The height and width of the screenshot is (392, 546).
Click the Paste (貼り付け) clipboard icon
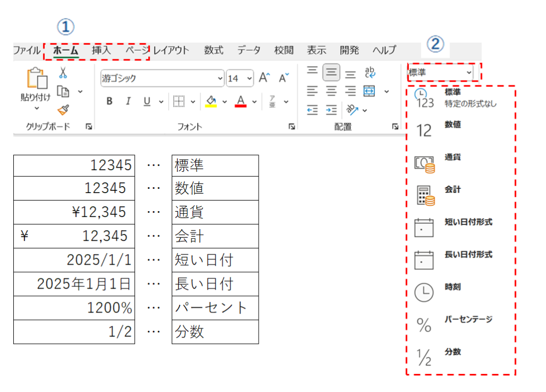[35, 79]
